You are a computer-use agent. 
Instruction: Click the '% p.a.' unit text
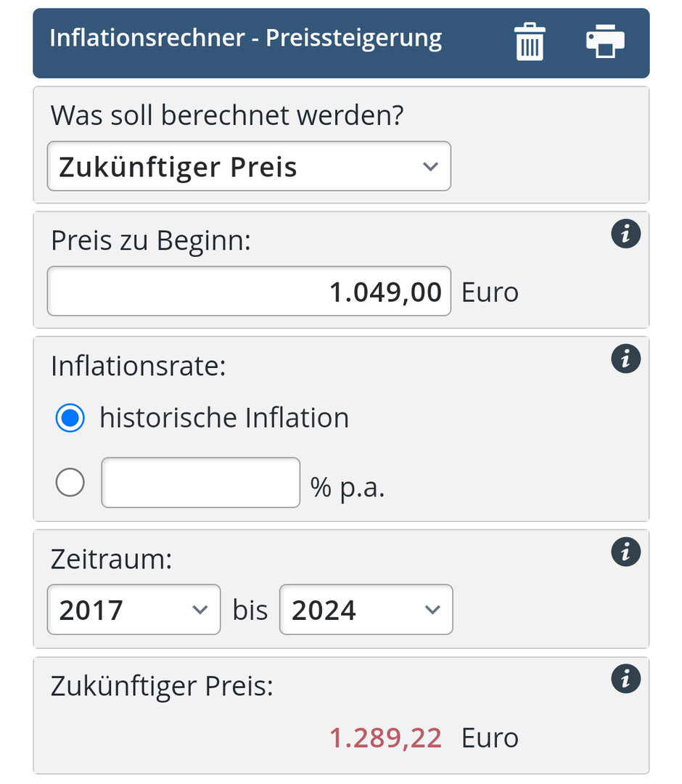click(x=348, y=487)
